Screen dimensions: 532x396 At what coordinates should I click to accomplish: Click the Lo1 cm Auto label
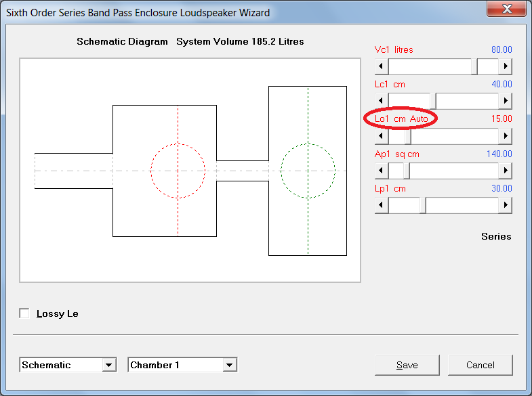pos(401,118)
